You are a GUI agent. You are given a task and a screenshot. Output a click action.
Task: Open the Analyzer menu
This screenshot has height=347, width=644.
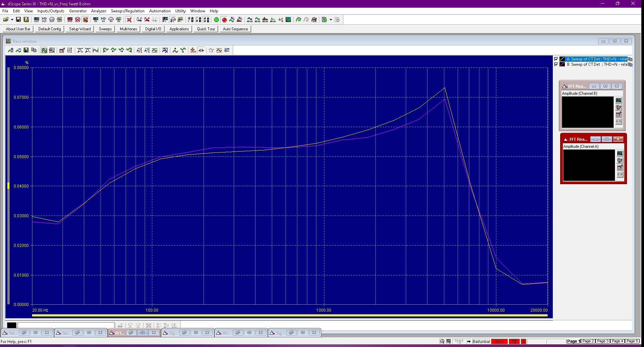[99, 11]
